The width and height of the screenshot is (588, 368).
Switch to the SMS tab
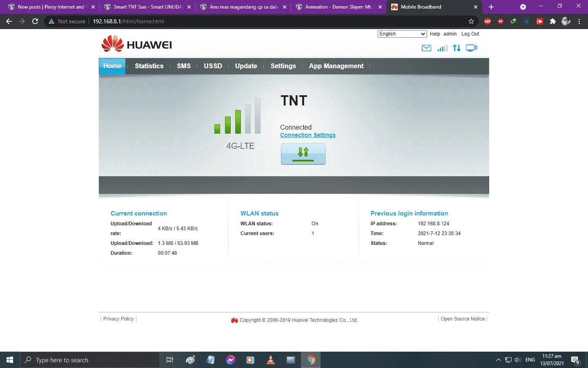(x=184, y=66)
